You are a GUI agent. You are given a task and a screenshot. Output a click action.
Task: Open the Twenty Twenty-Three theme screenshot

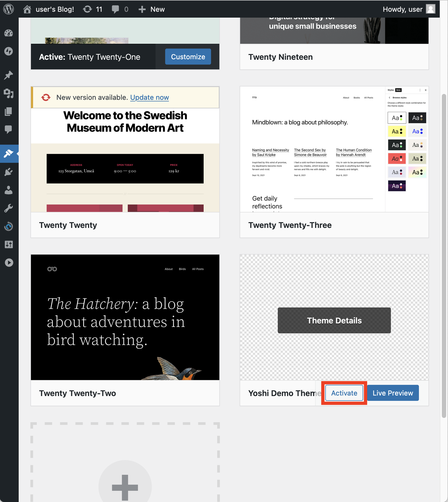tap(334, 149)
